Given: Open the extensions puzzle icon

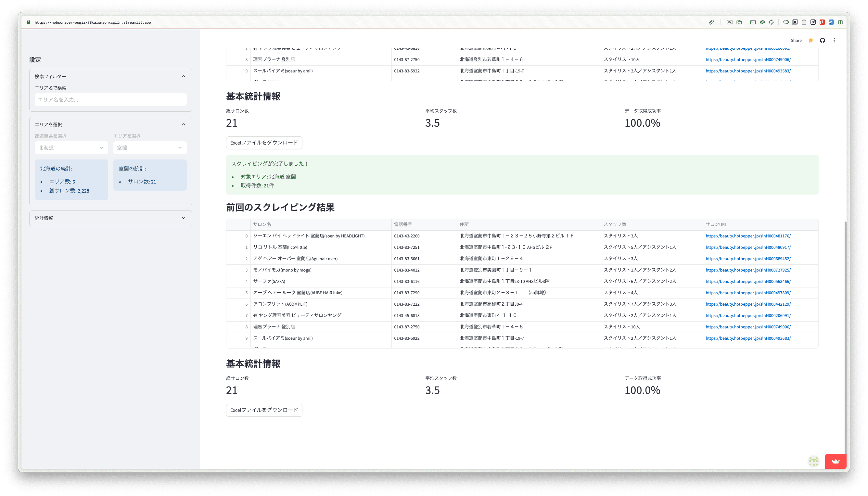Looking at the screenshot, I should 785,22.
